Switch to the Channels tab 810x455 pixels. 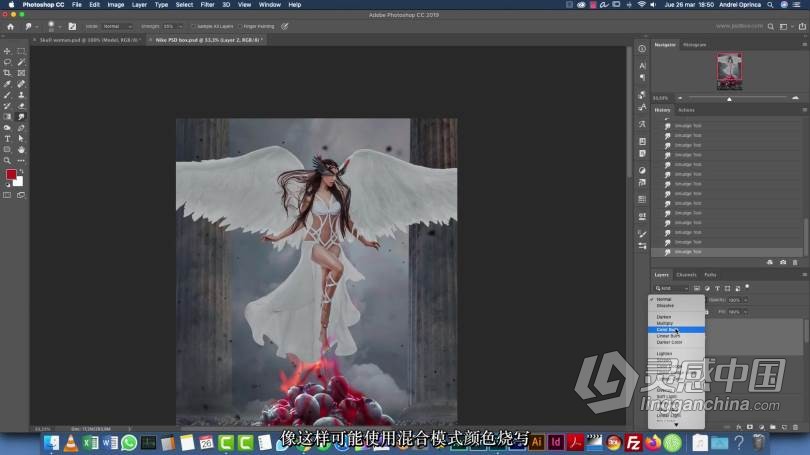(x=686, y=275)
